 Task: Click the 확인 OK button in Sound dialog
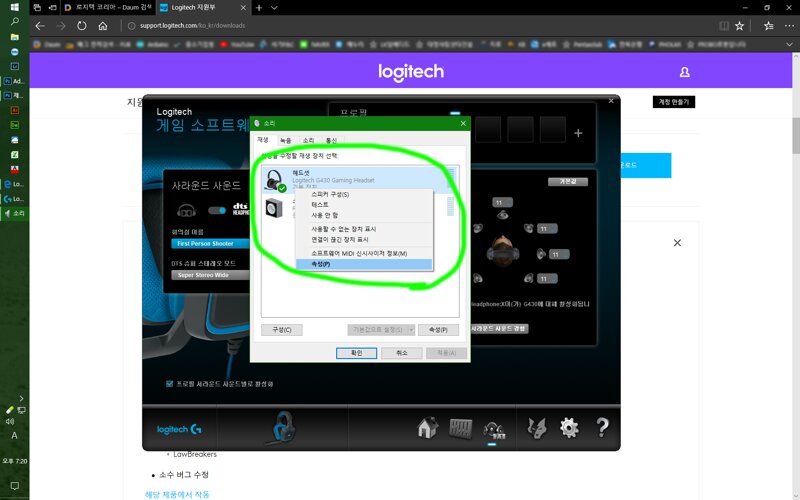pyautogui.click(x=356, y=353)
